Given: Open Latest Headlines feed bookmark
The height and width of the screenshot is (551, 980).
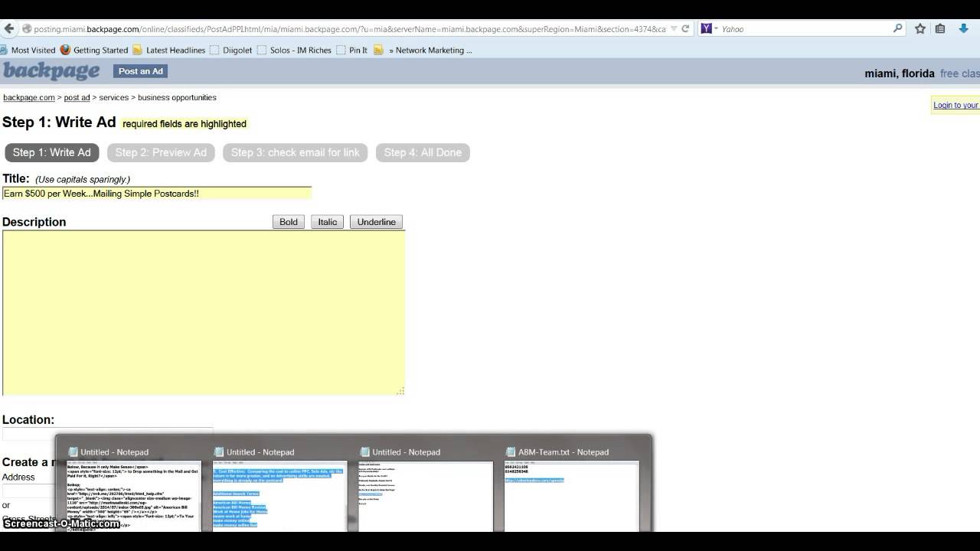Looking at the screenshot, I should 168,50.
